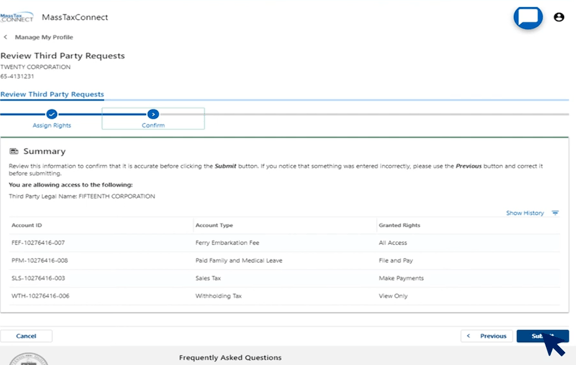Click the Make Payments granted rights cell
The width and height of the screenshot is (576, 365).
click(x=401, y=278)
